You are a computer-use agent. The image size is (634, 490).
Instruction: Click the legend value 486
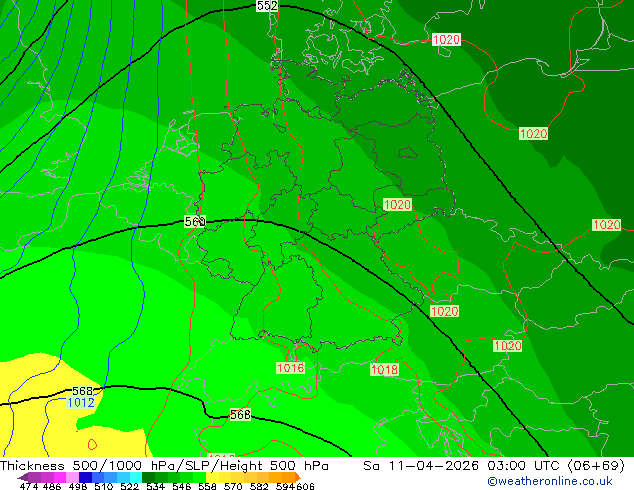tap(52, 486)
